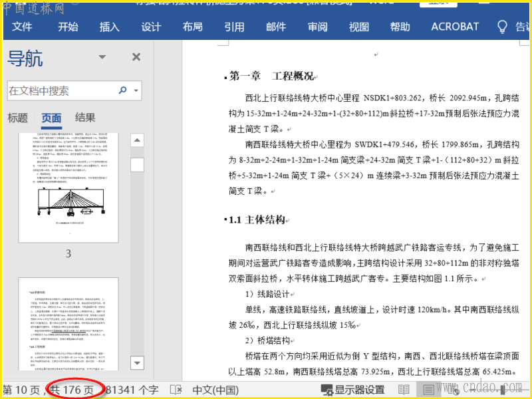Open the 插入 ribbon tab
Viewport: 532px width, 399px height.
click(x=109, y=27)
